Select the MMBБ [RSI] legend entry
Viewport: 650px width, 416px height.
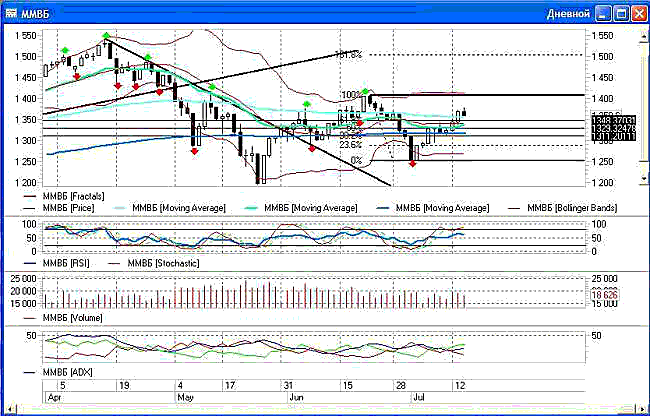(56, 263)
